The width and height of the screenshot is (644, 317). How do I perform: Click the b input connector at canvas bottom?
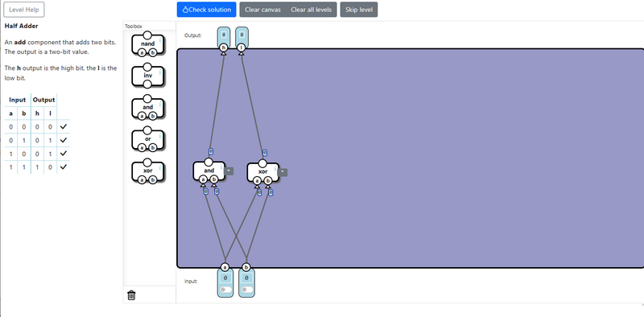[x=246, y=267]
